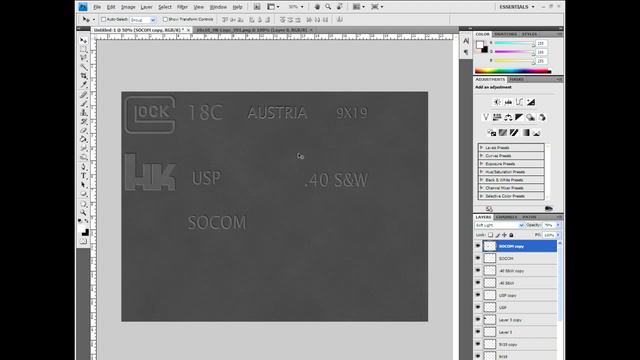
Task: Enable Show Transform Controls checkbox
Action: [x=165, y=20]
